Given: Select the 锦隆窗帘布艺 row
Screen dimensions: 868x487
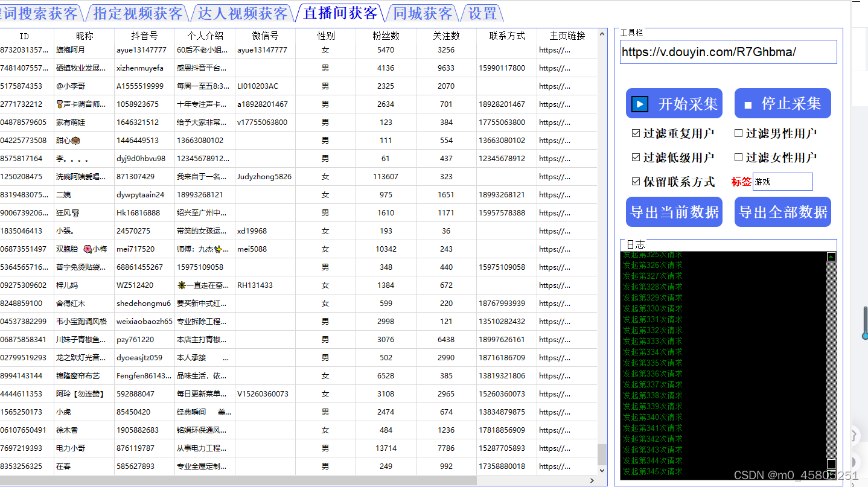Looking at the screenshot, I should click(299, 376).
